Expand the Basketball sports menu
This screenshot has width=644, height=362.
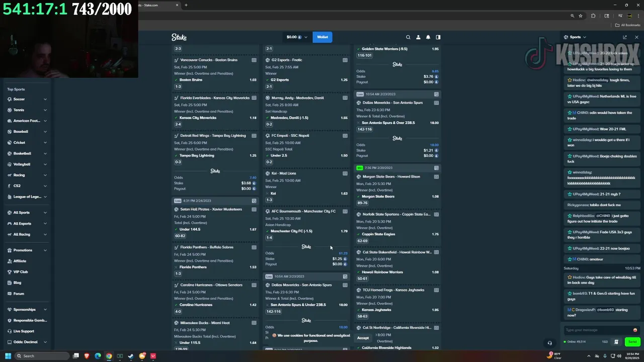[45, 153]
